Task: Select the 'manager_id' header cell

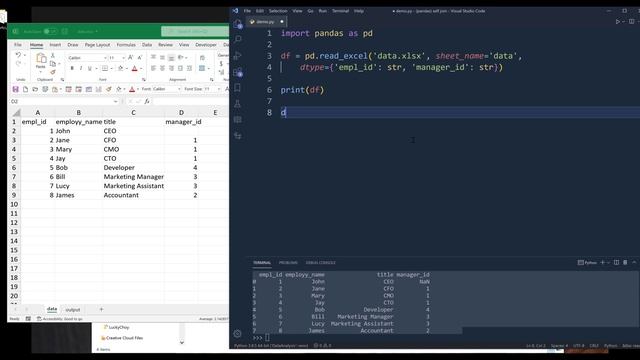Action: [183, 122]
